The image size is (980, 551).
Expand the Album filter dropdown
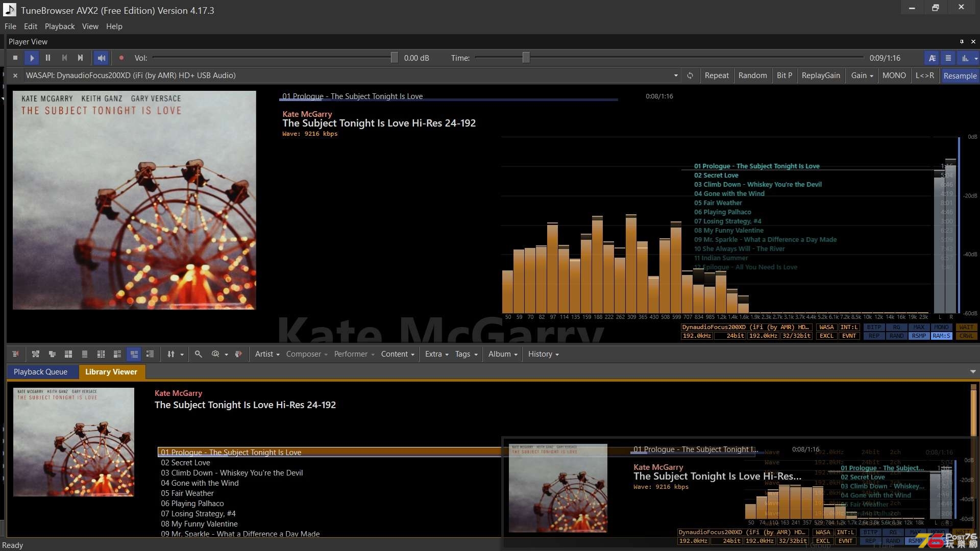click(x=503, y=354)
